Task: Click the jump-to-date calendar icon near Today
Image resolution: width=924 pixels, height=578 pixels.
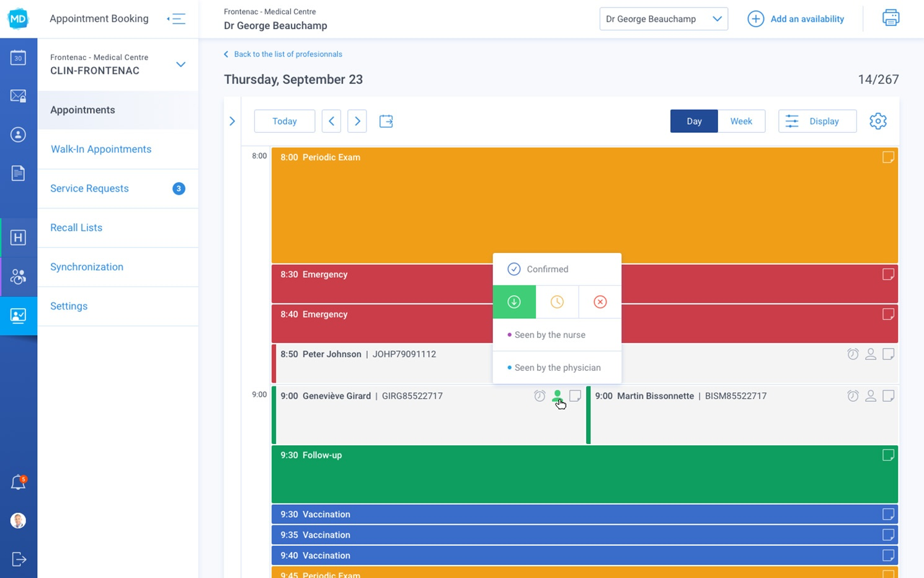Action: (x=386, y=121)
